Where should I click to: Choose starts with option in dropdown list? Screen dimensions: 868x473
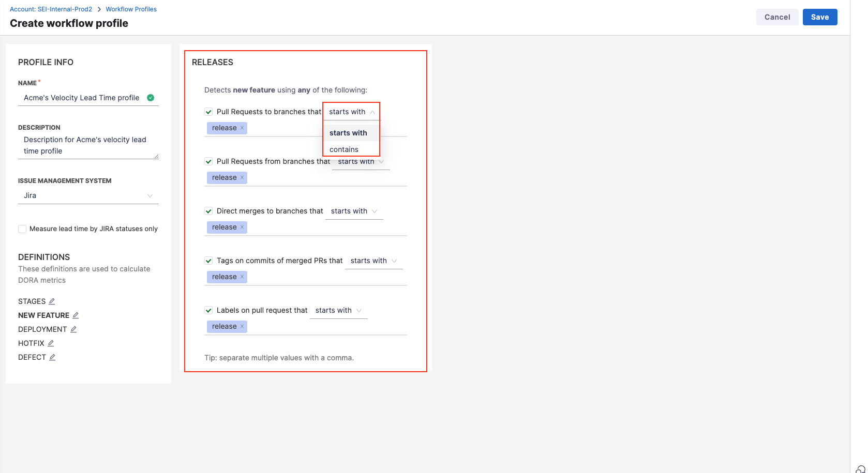point(348,133)
